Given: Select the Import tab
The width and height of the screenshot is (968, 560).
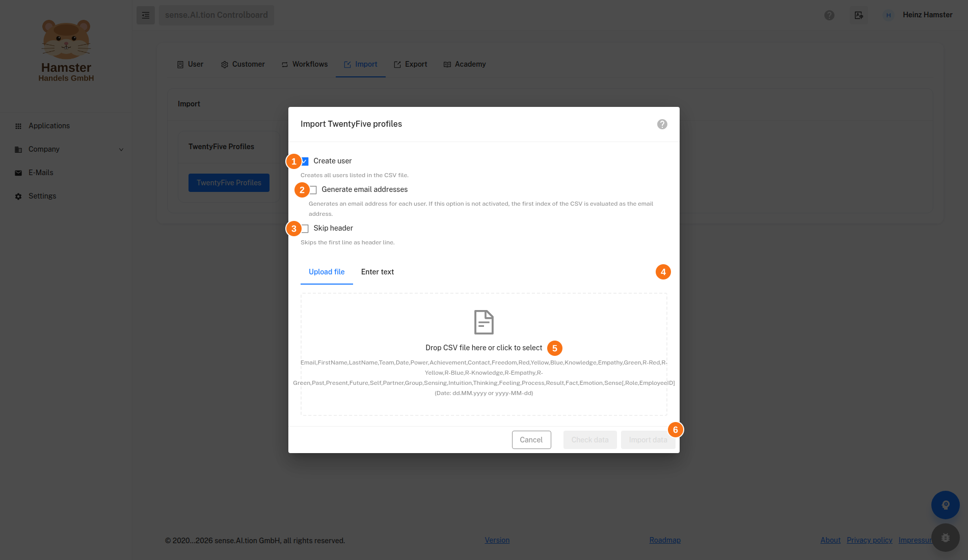Looking at the screenshot, I should (x=361, y=64).
